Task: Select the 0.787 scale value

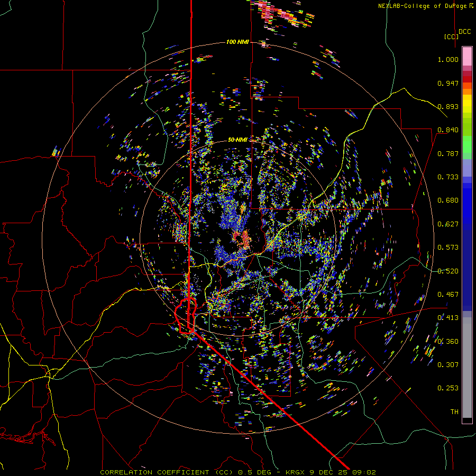Action: coord(448,153)
